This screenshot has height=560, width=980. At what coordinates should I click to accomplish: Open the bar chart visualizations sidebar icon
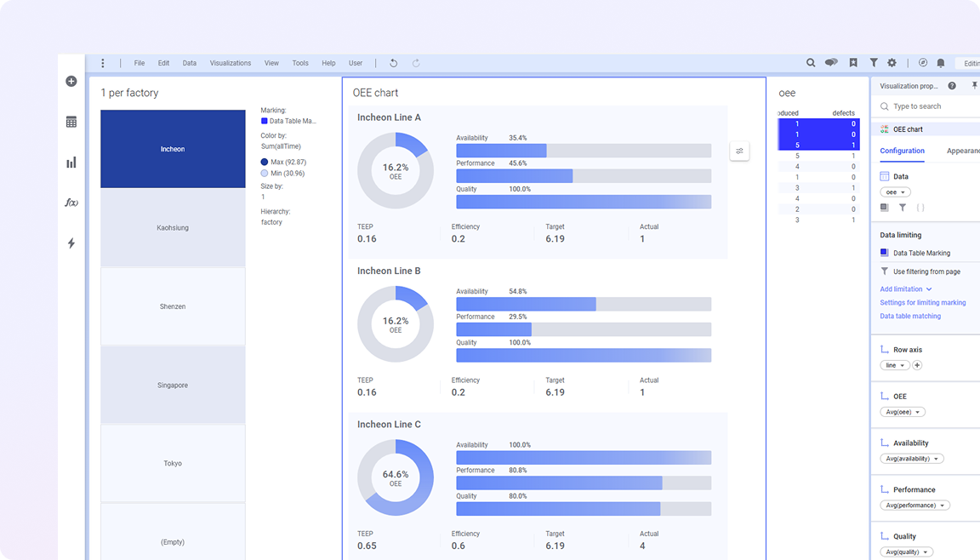pyautogui.click(x=71, y=163)
